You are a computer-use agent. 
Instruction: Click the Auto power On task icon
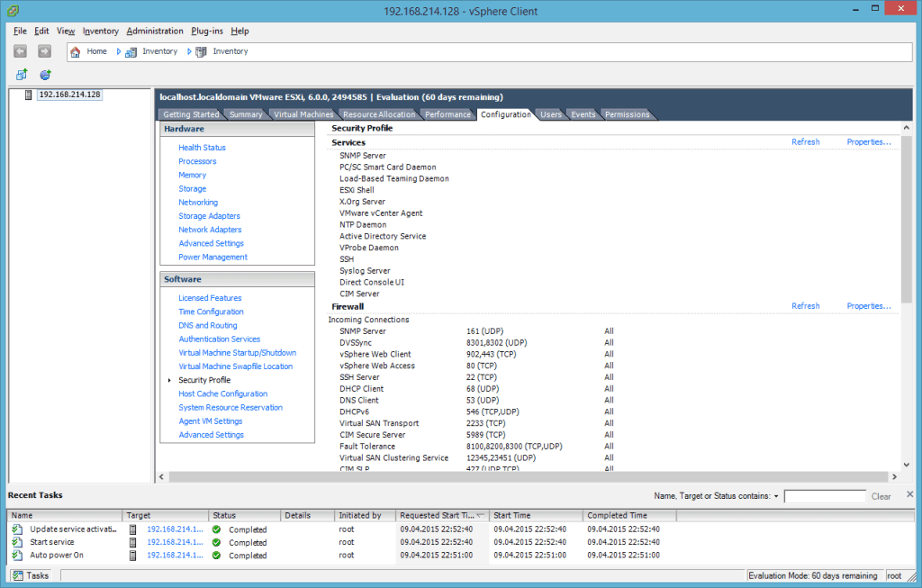point(18,555)
